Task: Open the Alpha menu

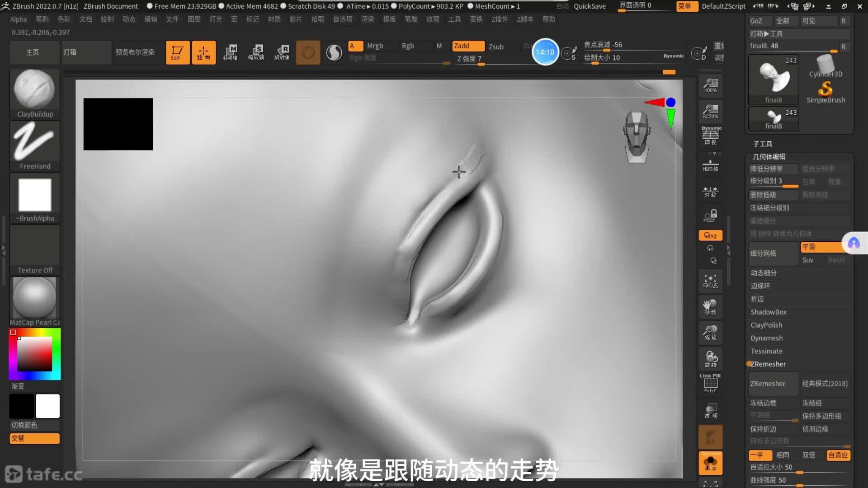Action: [19, 19]
